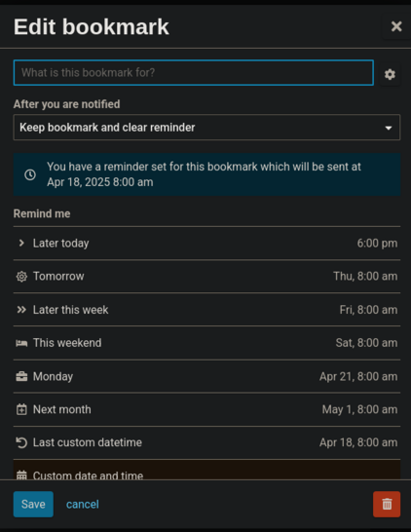Focus the bookmark name input field
This screenshot has height=532, width=411.
194,73
